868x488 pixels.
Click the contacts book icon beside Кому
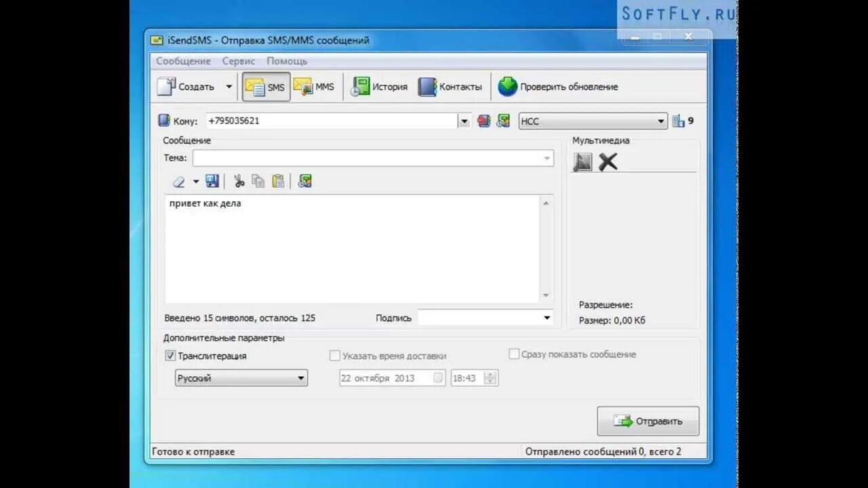coord(164,121)
